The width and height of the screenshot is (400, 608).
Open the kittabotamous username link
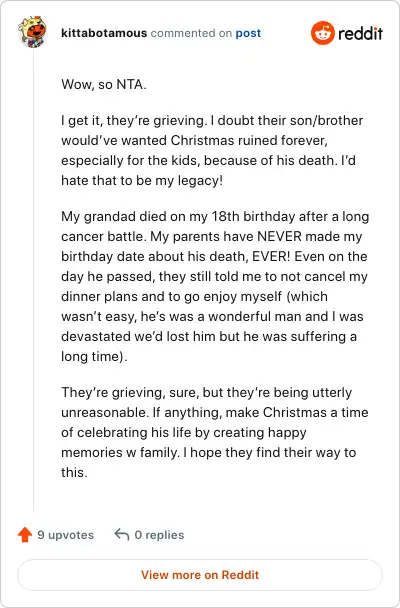point(104,33)
